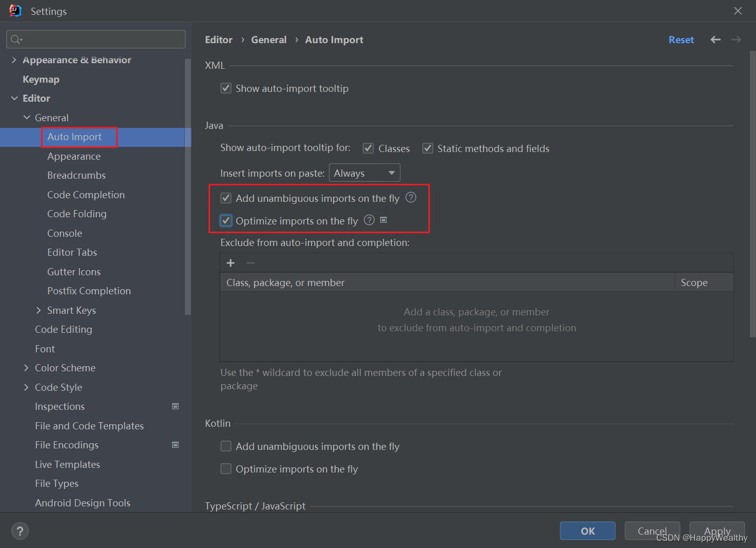Open Insert imports on paste dropdown
The height and width of the screenshot is (548, 756).
point(365,173)
